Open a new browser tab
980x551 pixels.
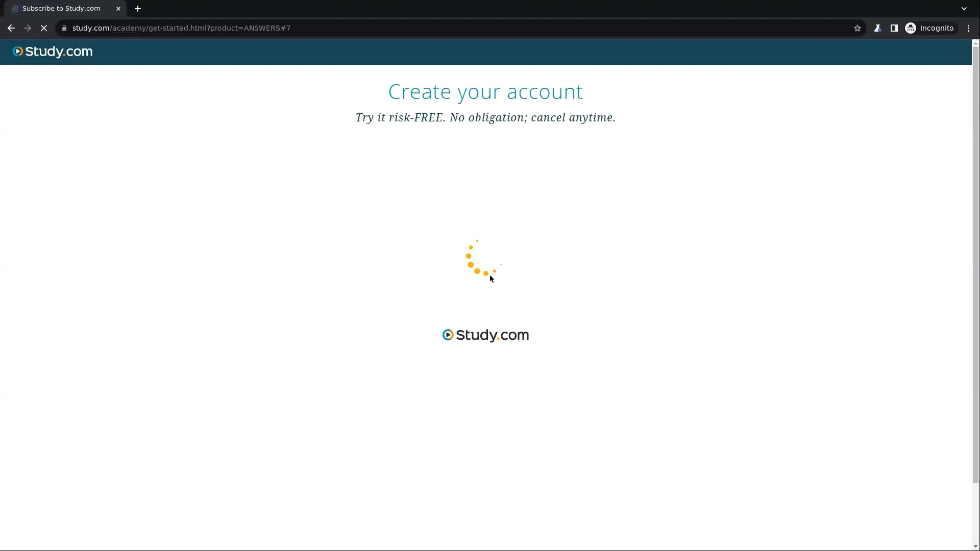coord(138,9)
